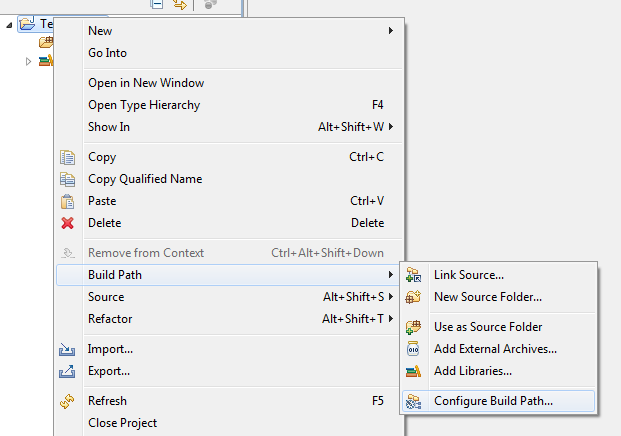Screen dimensions: 621x436
Task: Click the New Source Folder icon
Action: point(413,297)
